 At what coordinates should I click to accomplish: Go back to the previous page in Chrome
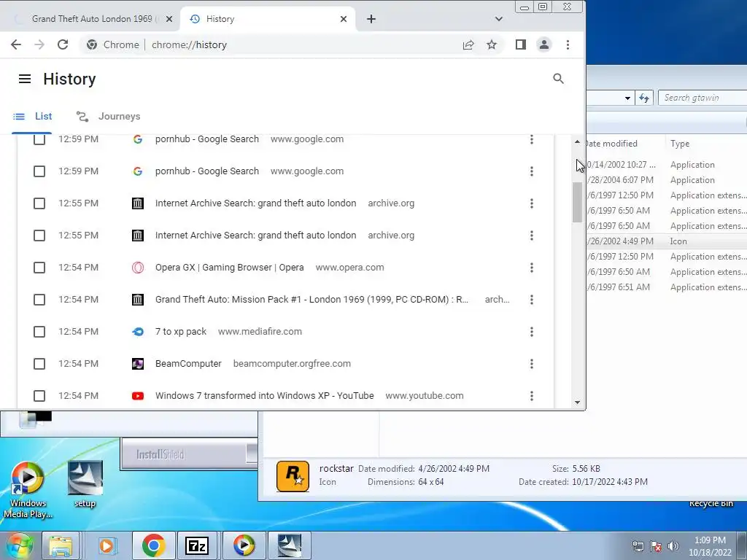pos(16,44)
